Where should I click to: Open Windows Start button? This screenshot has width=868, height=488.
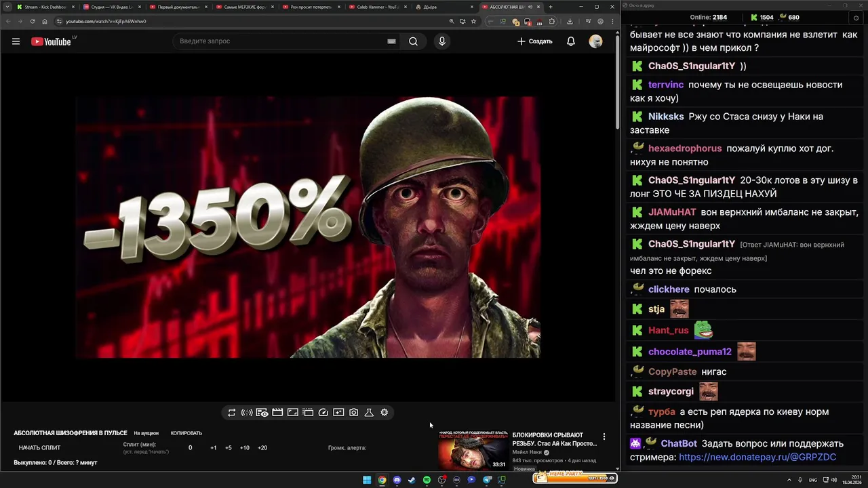(x=367, y=480)
